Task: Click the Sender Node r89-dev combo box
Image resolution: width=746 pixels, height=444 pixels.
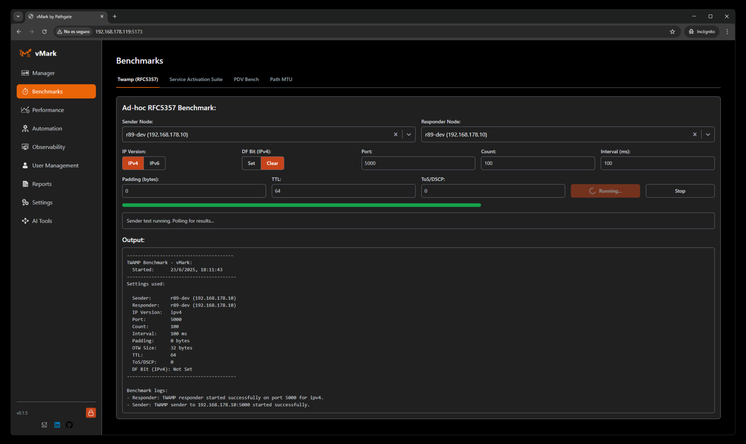Action: pyautogui.click(x=269, y=135)
